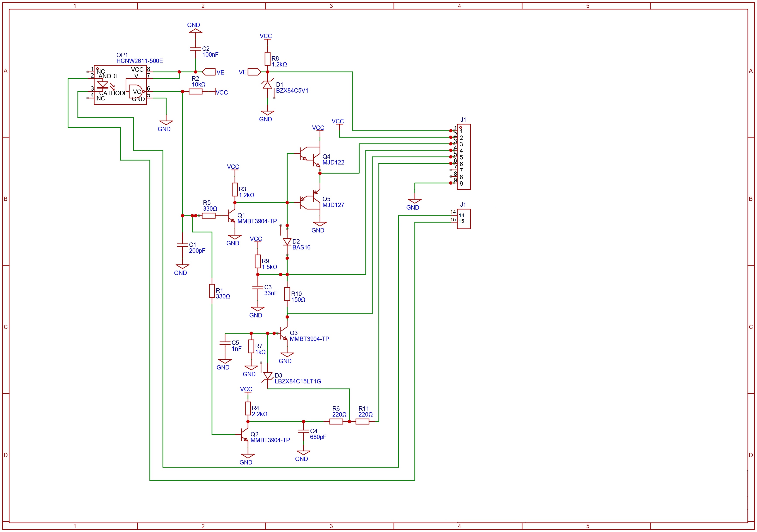The width and height of the screenshot is (757, 532).
Task: Click the R11 220Ω resistor symbol
Action: pos(362,421)
